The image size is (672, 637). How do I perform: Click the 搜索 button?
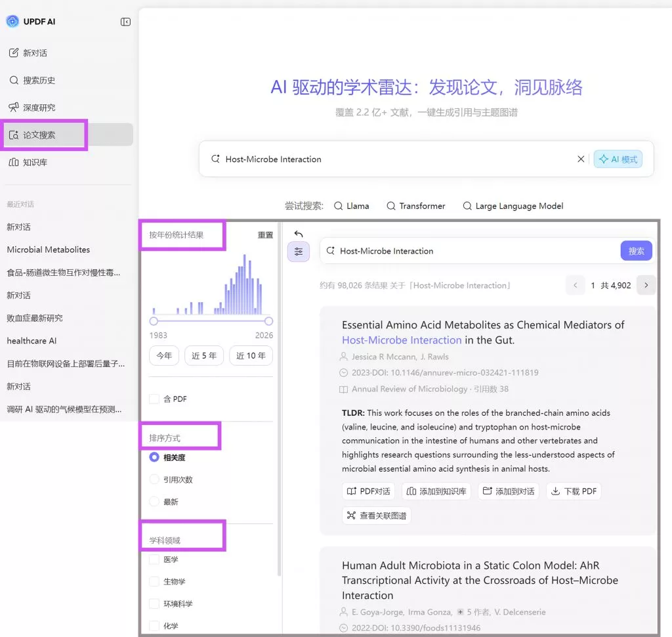(x=636, y=251)
